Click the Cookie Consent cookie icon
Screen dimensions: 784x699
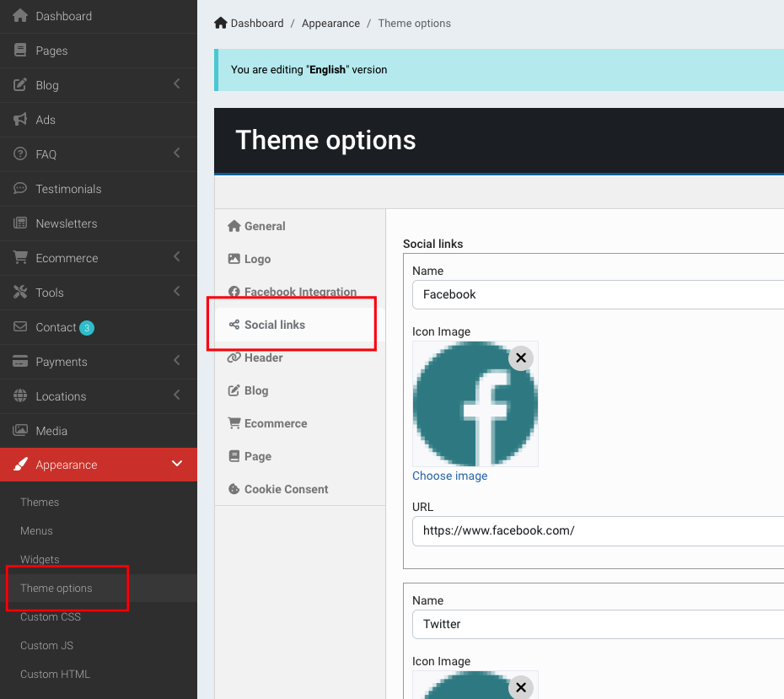pyautogui.click(x=234, y=489)
